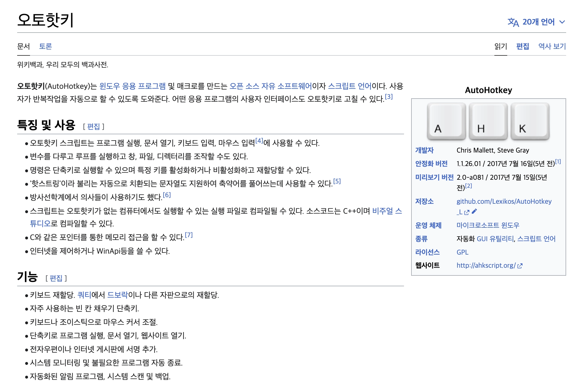Select the 읽기 tab
The width and height of the screenshot is (577, 392).
(x=501, y=46)
